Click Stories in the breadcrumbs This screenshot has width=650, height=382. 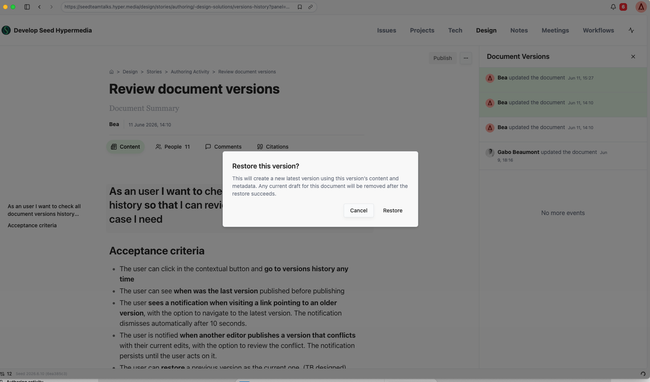point(154,72)
